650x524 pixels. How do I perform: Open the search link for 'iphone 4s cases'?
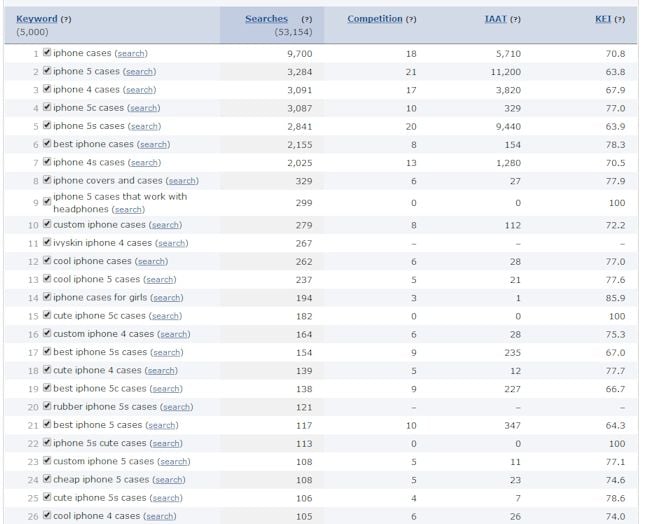tap(144, 163)
